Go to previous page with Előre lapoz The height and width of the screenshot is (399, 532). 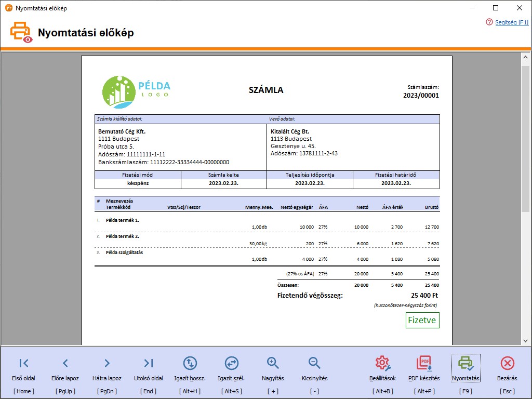pos(65,363)
